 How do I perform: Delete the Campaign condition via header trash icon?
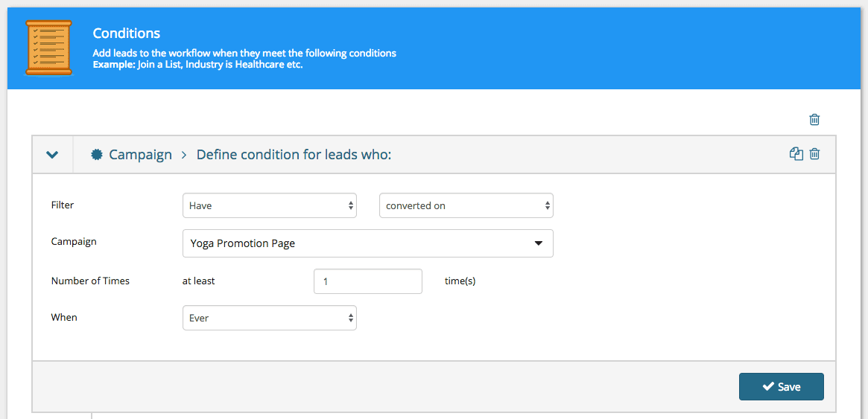(814, 154)
